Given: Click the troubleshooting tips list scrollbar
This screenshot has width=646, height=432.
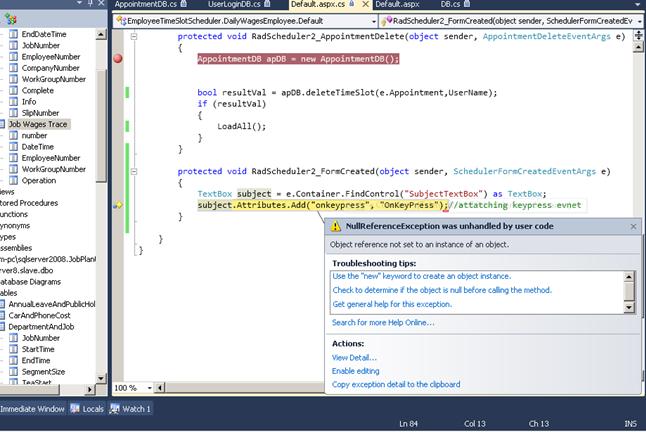Looking at the screenshot, I should coord(630,290).
